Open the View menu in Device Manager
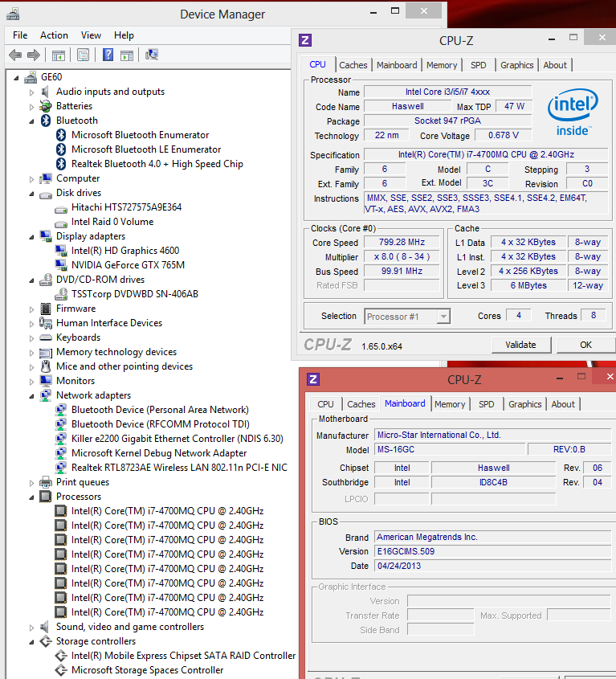616x679 pixels. 91,35
